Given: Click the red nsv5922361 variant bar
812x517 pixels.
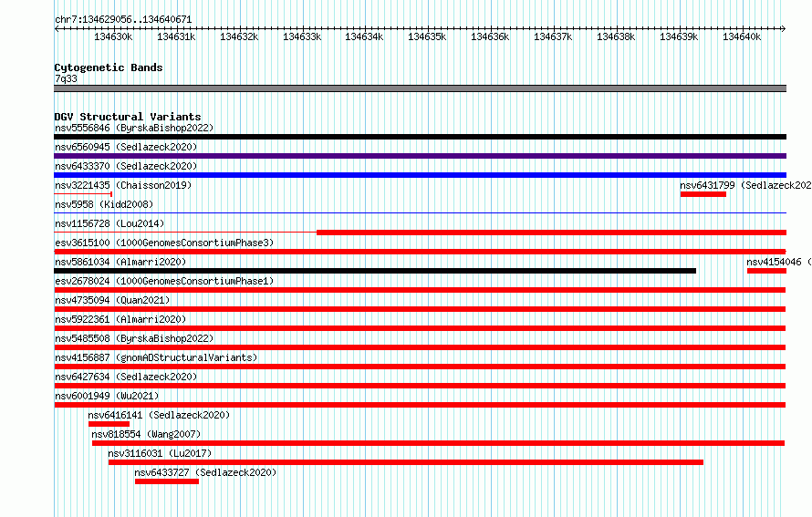Looking at the screenshot, I should tap(420, 328).
